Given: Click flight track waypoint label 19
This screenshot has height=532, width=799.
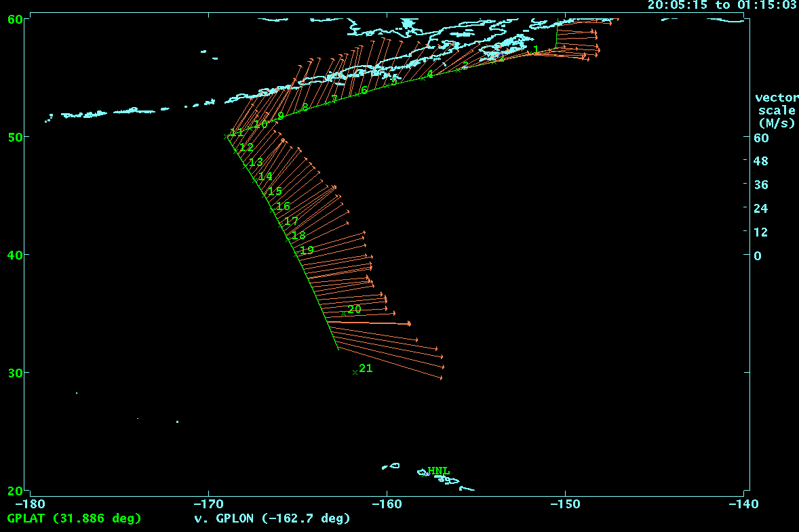Looking at the screenshot, I should click(x=307, y=251).
